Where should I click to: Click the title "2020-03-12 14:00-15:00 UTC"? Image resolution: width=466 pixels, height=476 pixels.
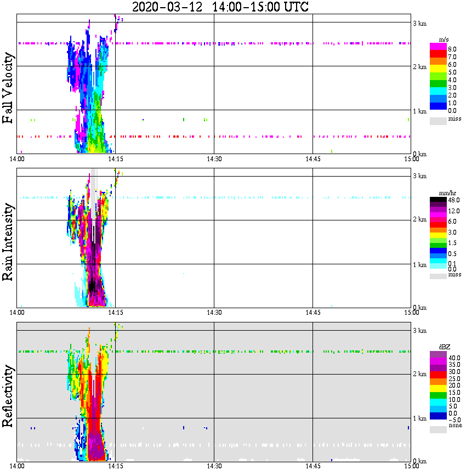[220, 7]
